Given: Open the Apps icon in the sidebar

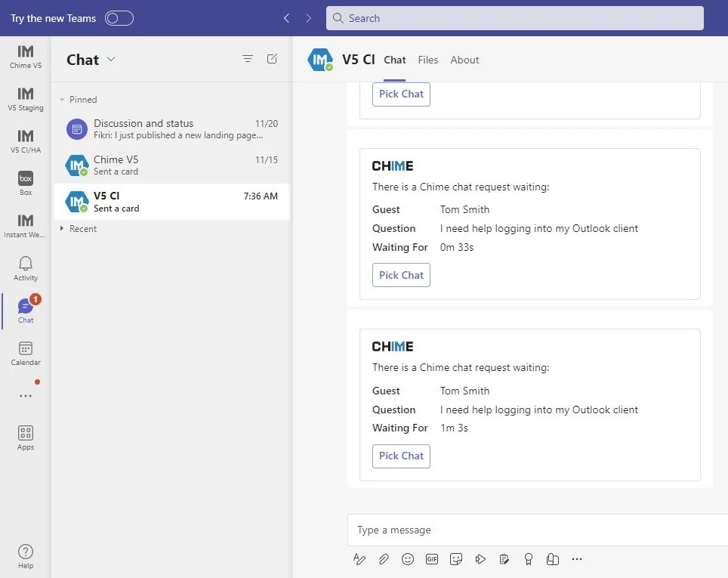Looking at the screenshot, I should click(25, 436).
